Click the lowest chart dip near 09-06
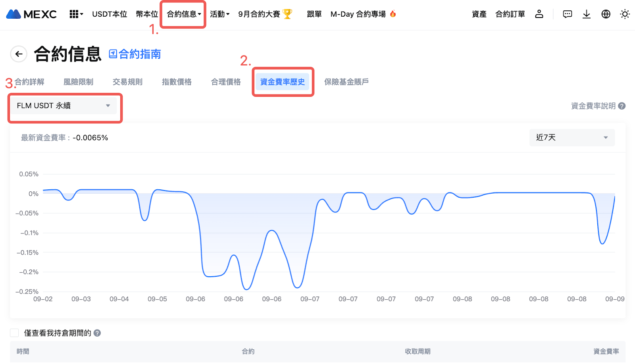This screenshot has width=635, height=364. click(246, 289)
